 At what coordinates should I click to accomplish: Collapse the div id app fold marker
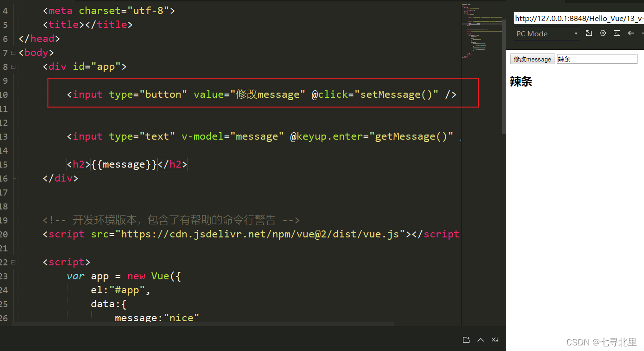pyautogui.click(x=13, y=67)
